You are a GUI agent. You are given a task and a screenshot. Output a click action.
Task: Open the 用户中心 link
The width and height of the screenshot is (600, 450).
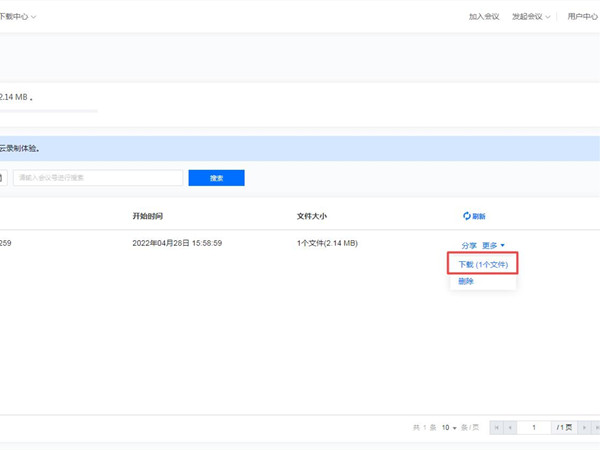[582, 16]
